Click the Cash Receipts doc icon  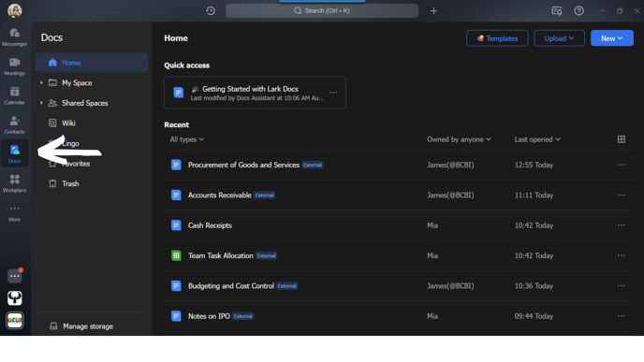(x=176, y=225)
